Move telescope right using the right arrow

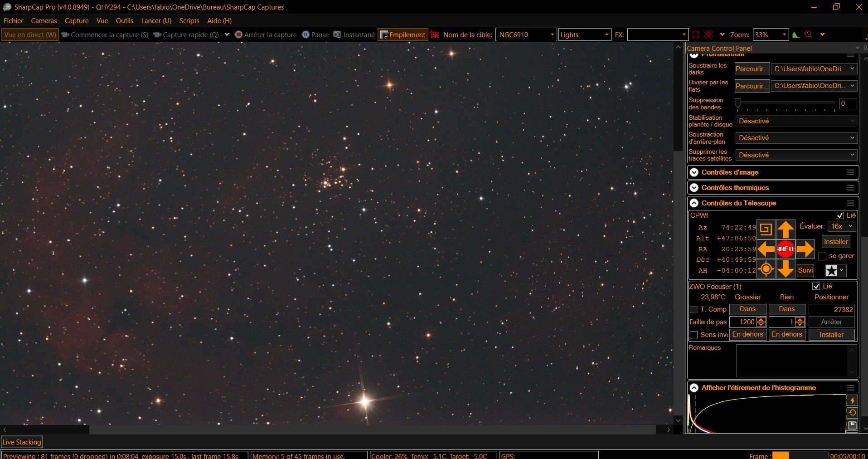[805, 249]
